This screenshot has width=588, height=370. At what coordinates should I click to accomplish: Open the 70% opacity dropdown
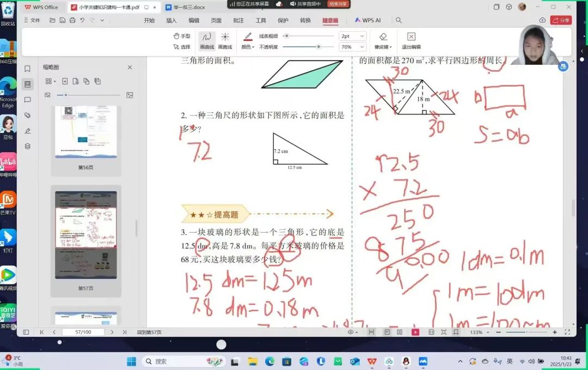point(352,47)
